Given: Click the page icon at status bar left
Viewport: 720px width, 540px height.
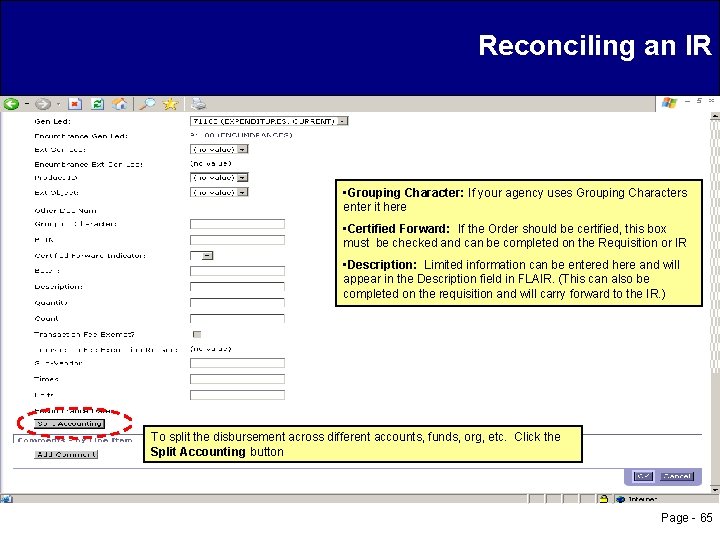Looking at the screenshot, I should pyautogui.click(x=6, y=499).
